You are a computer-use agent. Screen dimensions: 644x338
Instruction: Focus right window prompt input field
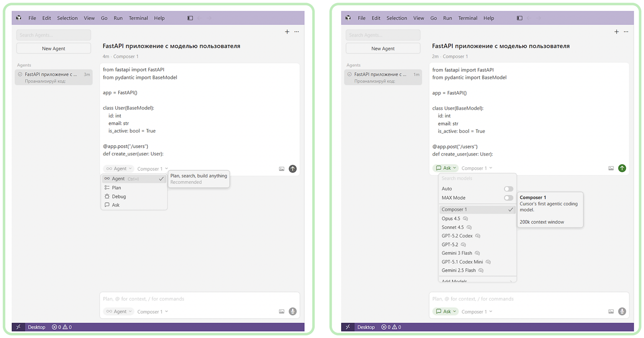[x=529, y=299]
